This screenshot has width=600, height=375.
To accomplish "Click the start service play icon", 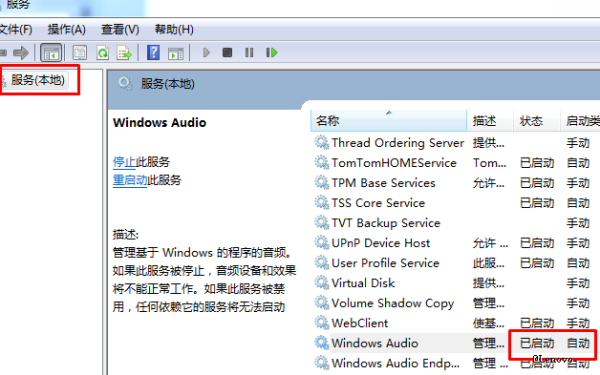I will [206, 52].
